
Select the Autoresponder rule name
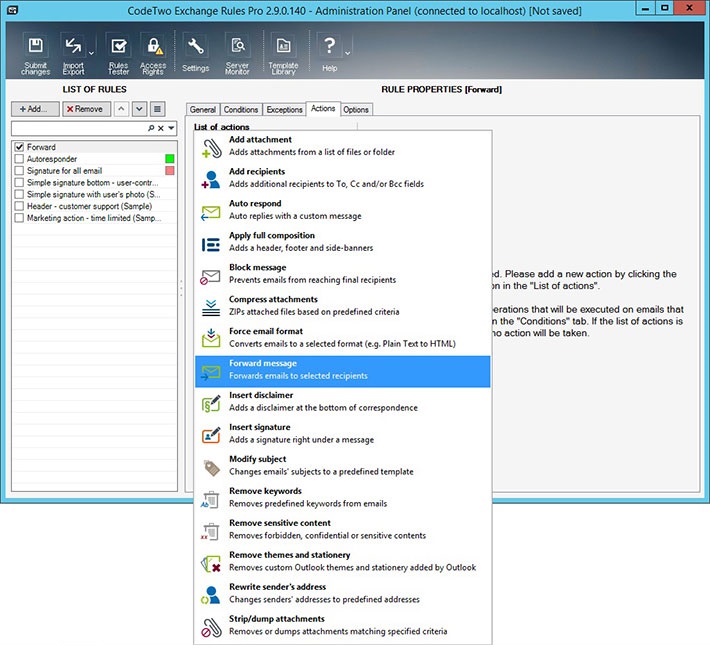coord(52,159)
